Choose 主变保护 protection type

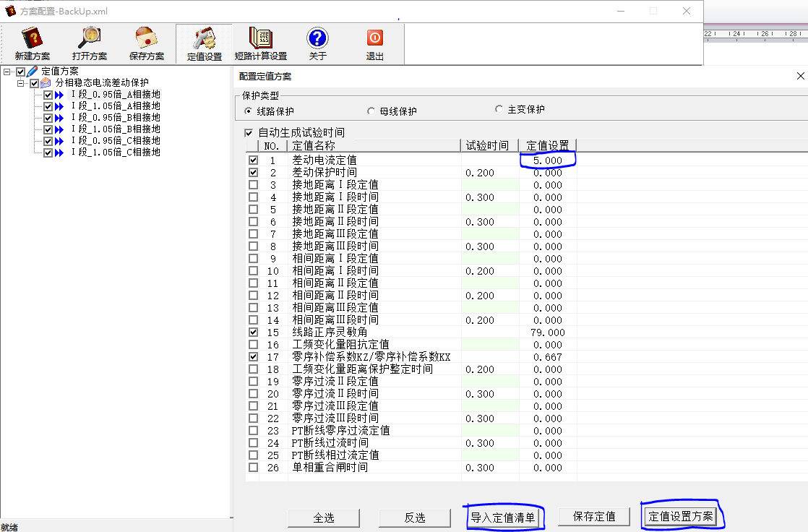tap(499, 109)
